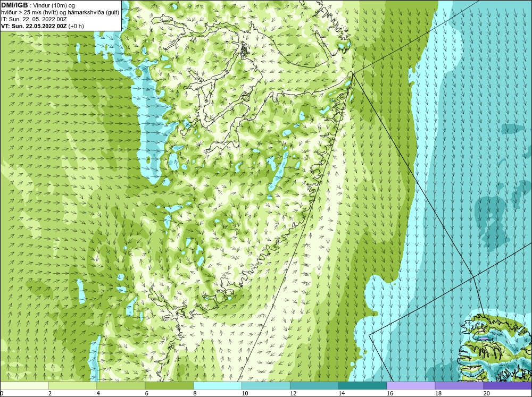Click the scale label '16'

[x=390, y=393]
